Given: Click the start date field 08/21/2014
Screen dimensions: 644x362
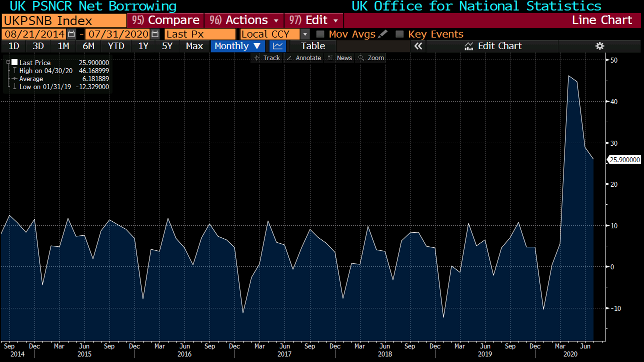Looking at the screenshot, I should pos(34,34).
